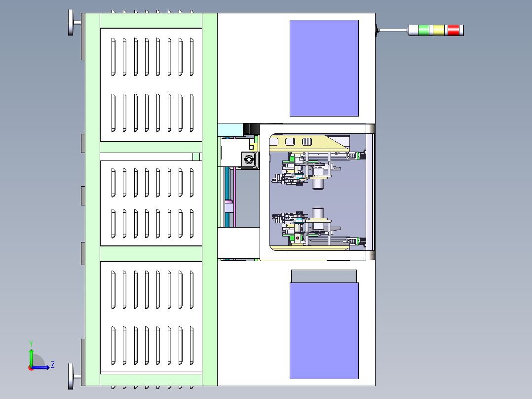
Task: Click the blue Z axis of the triad
Action: [40, 367]
